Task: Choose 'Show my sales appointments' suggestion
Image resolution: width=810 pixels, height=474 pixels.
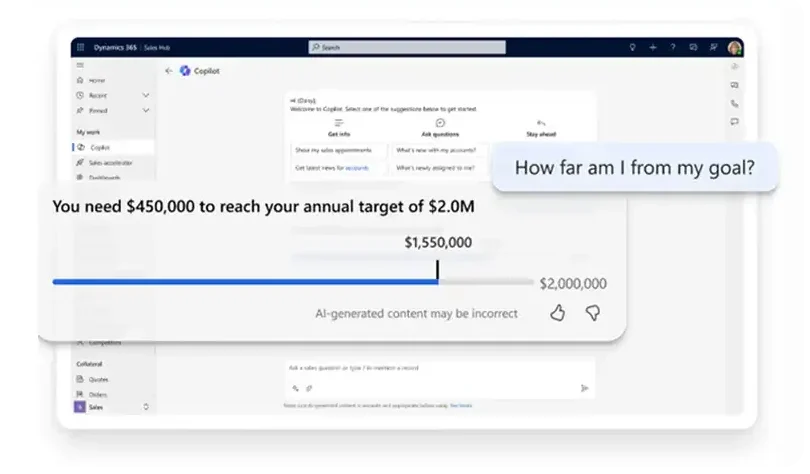Action: click(338, 150)
